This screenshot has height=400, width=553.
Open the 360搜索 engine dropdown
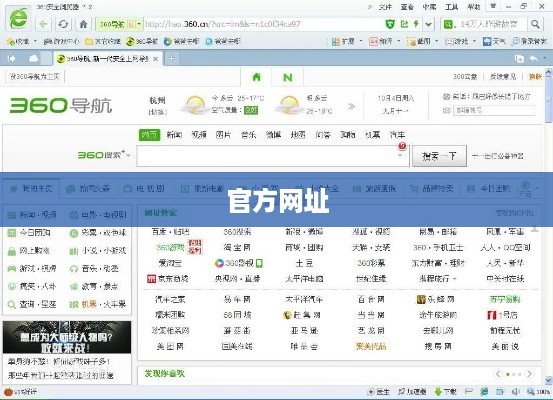click(x=128, y=155)
